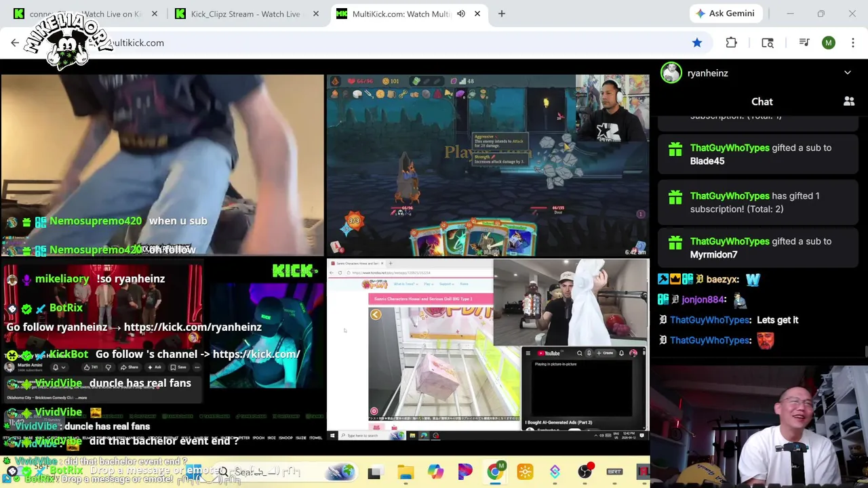This screenshot has width=868, height=488.
Task: Click gift icon beside 'has gifted 1 subscription'
Action: click(x=675, y=198)
